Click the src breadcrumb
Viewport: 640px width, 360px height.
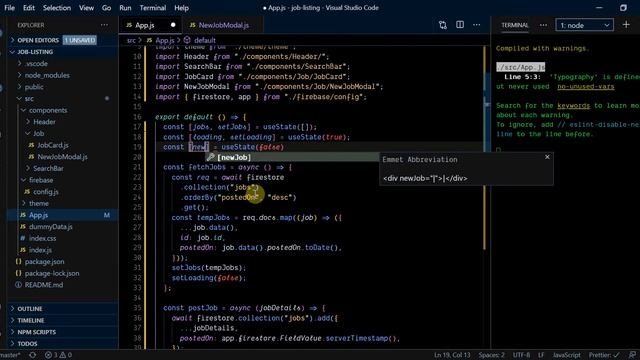click(131, 40)
